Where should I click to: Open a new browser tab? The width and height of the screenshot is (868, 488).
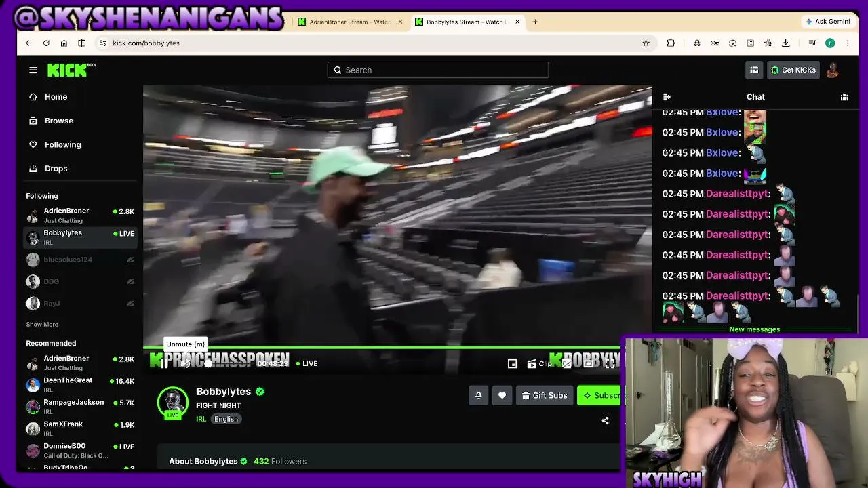pyautogui.click(x=535, y=22)
